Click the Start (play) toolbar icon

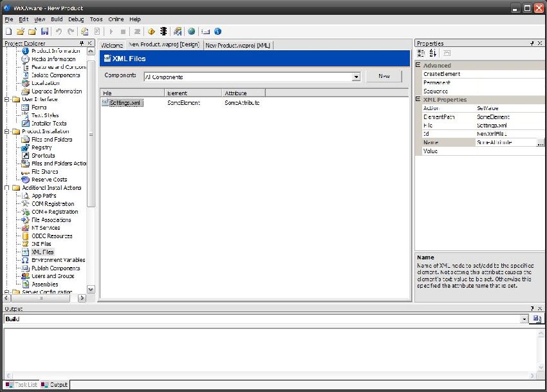click(x=111, y=32)
